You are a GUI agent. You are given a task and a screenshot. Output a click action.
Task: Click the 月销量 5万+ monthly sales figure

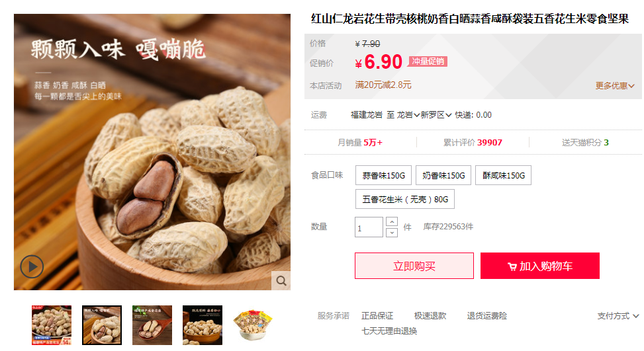click(x=360, y=143)
